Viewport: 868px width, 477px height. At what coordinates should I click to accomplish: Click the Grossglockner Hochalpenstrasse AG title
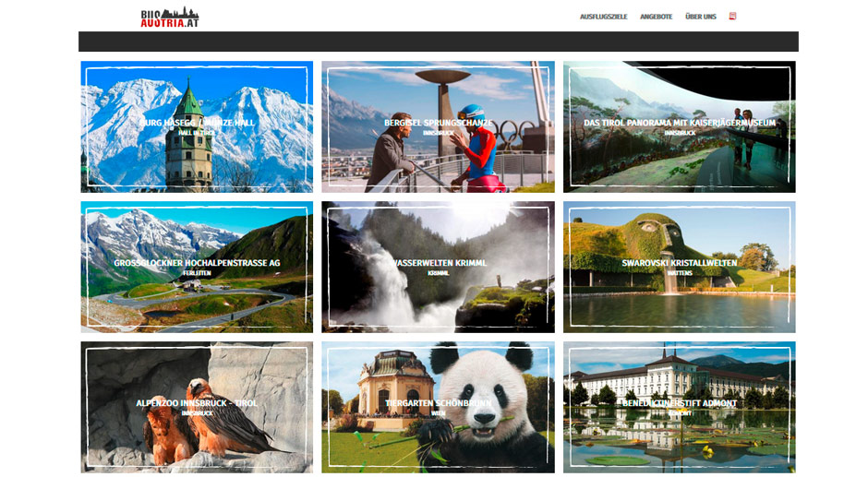[x=197, y=263]
